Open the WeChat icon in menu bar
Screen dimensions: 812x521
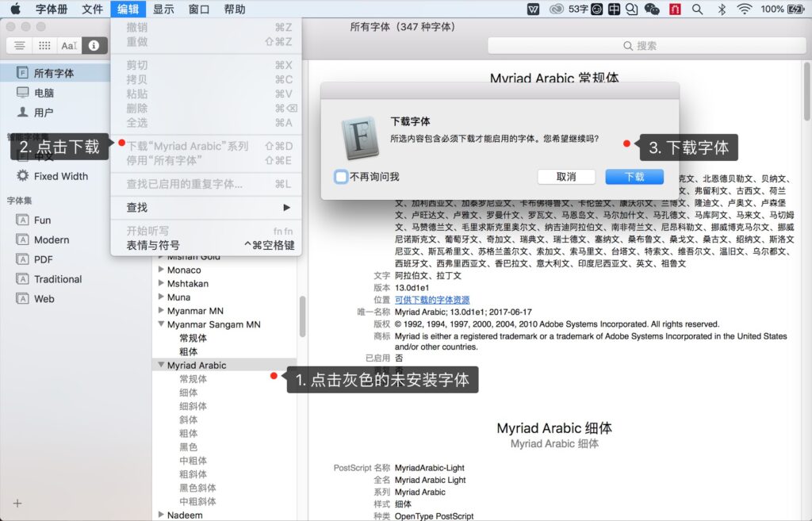(652, 10)
